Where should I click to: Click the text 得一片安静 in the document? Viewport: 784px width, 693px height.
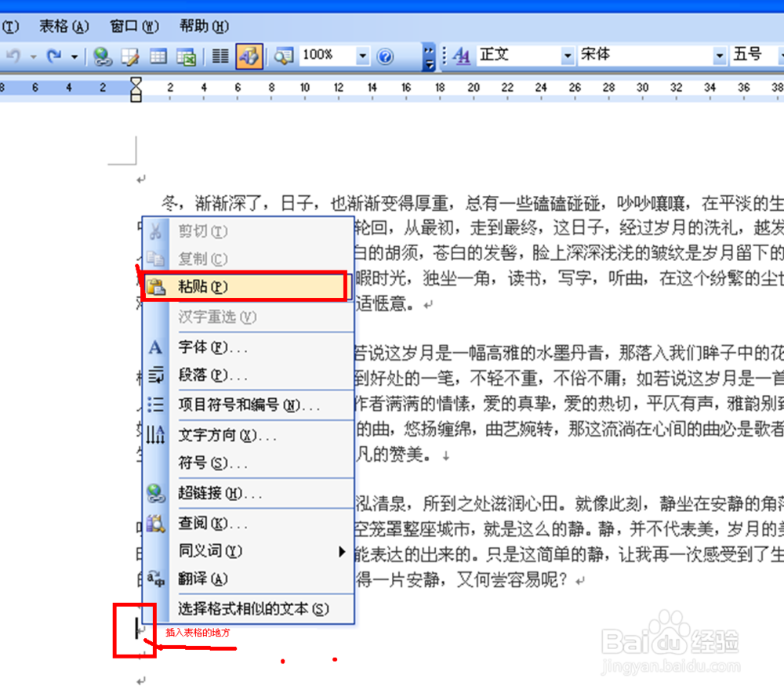click(x=397, y=579)
